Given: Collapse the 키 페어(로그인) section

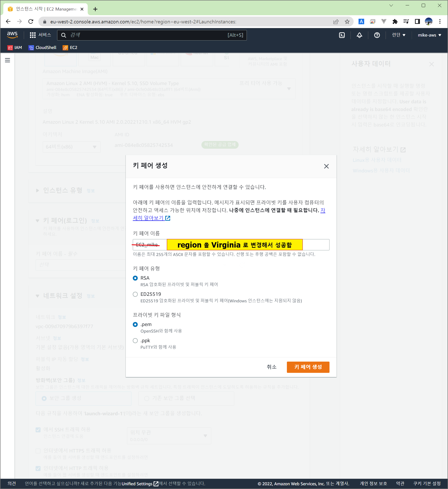Looking at the screenshot, I should click(x=37, y=221).
